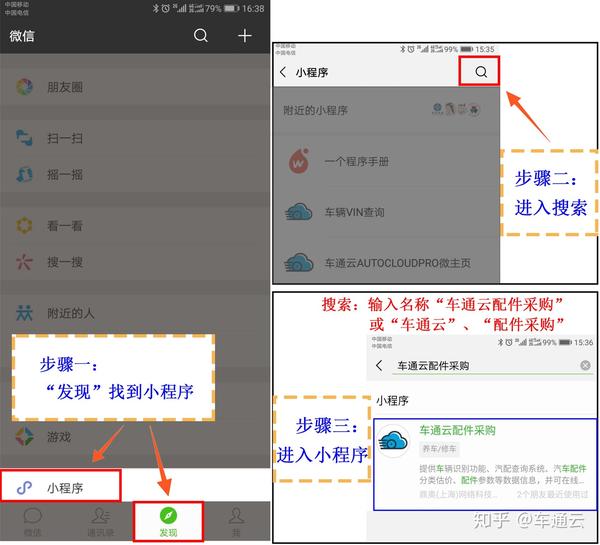Switch to the 我 profile tab
Image resolution: width=600 pixels, height=545 pixels.
[x=236, y=522]
